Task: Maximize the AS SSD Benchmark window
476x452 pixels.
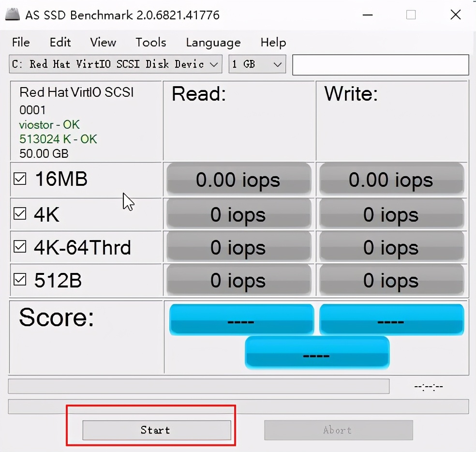Action: pos(411,15)
